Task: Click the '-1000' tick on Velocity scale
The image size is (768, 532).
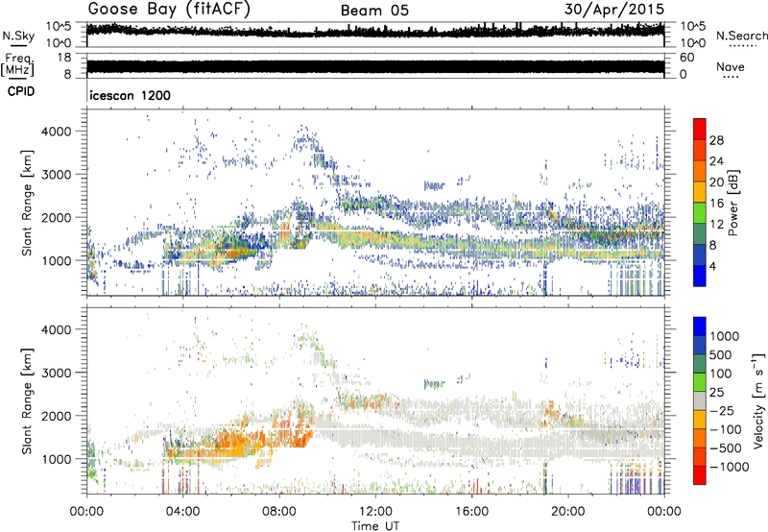Action: [729, 467]
